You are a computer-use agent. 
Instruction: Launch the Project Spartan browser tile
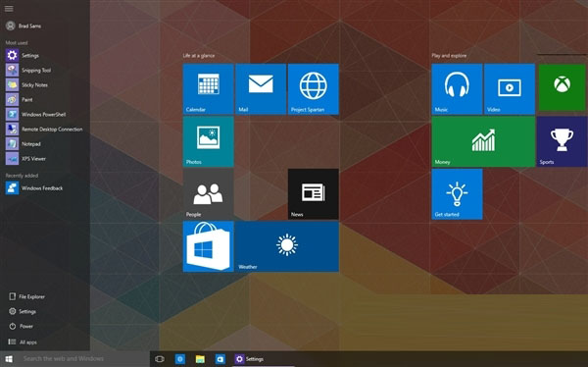click(x=314, y=89)
